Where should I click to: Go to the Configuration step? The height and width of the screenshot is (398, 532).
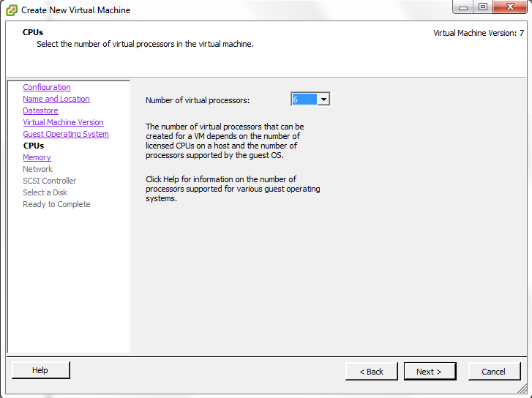pyautogui.click(x=47, y=87)
